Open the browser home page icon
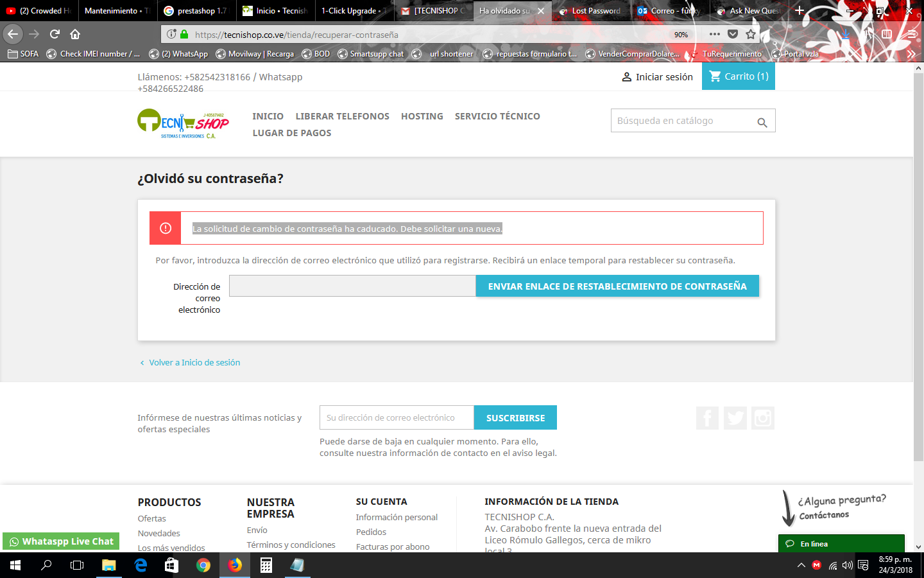This screenshot has width=924, height=578. pos(75,34)
